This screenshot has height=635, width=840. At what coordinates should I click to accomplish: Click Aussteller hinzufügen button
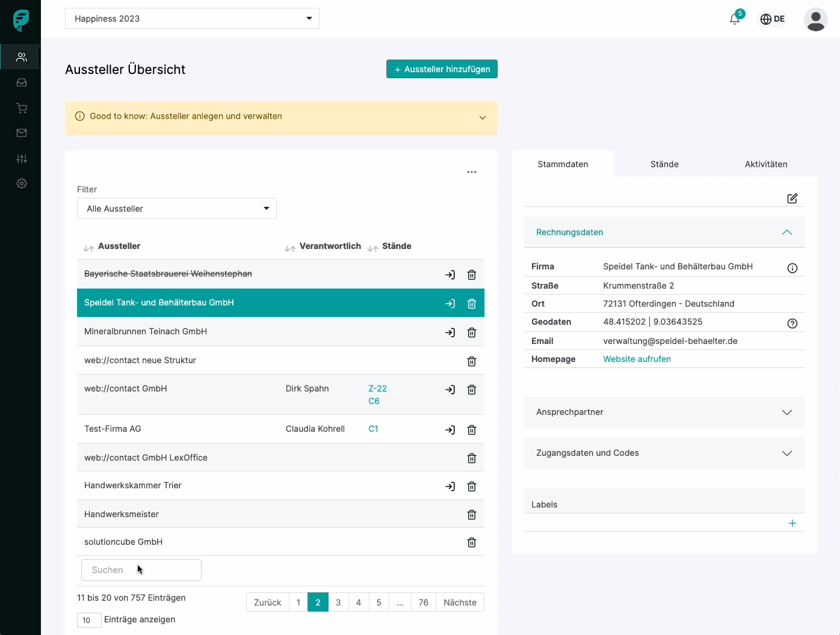click(442, 69)
